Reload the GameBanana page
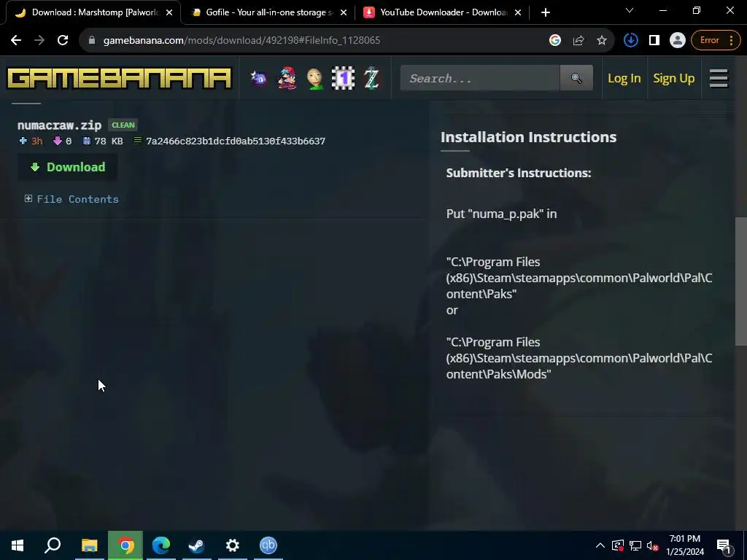 [x=63, y=41]
